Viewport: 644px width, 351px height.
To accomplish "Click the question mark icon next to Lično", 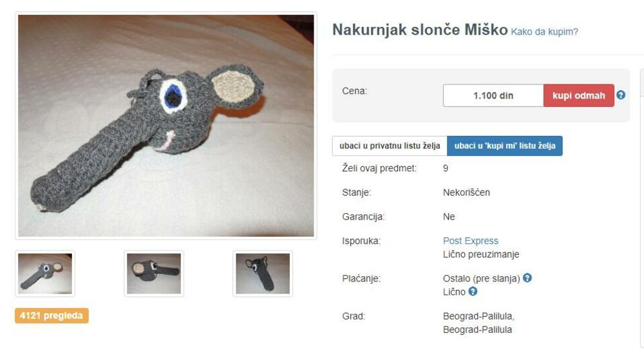I will coord(473,292).
